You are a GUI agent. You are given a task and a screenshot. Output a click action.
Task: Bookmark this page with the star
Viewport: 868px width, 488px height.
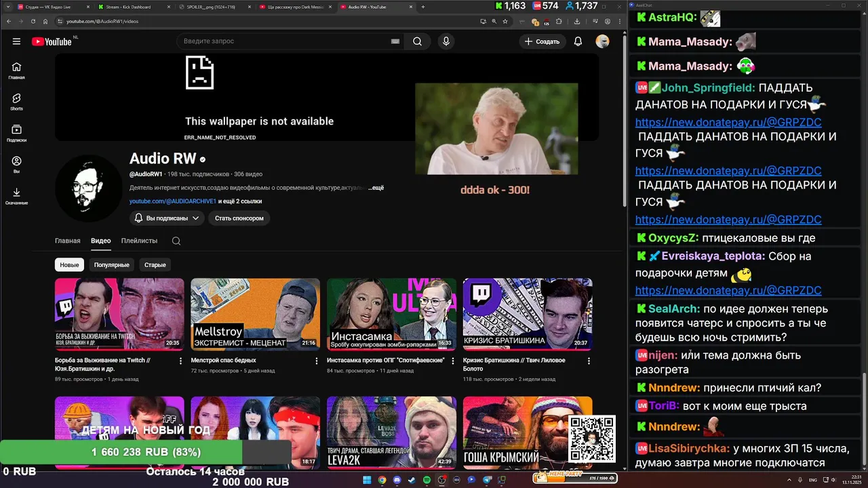tap(505, 21)
